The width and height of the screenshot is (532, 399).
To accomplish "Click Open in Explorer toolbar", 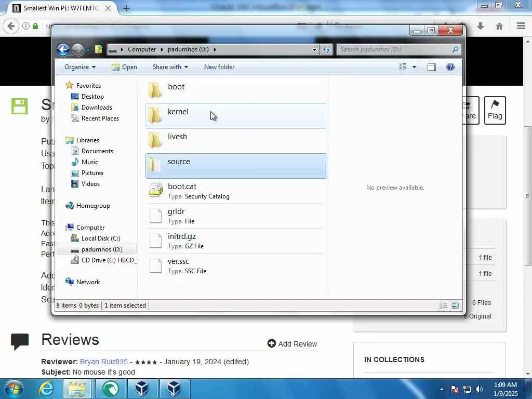I will point(125,67).
